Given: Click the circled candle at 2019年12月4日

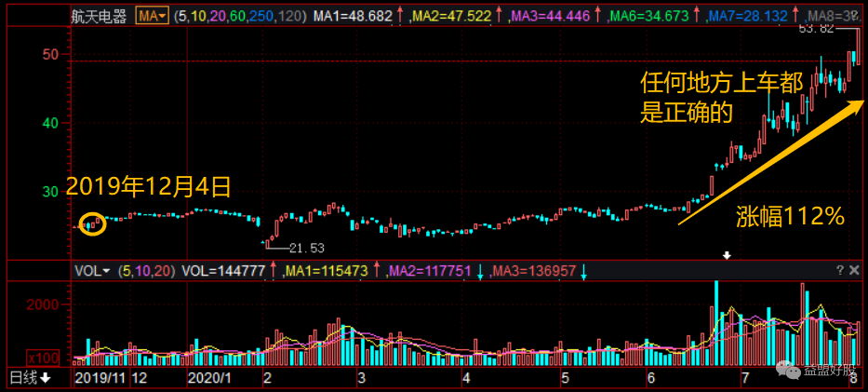Looking at the screenshot, I should click(92, 223).
